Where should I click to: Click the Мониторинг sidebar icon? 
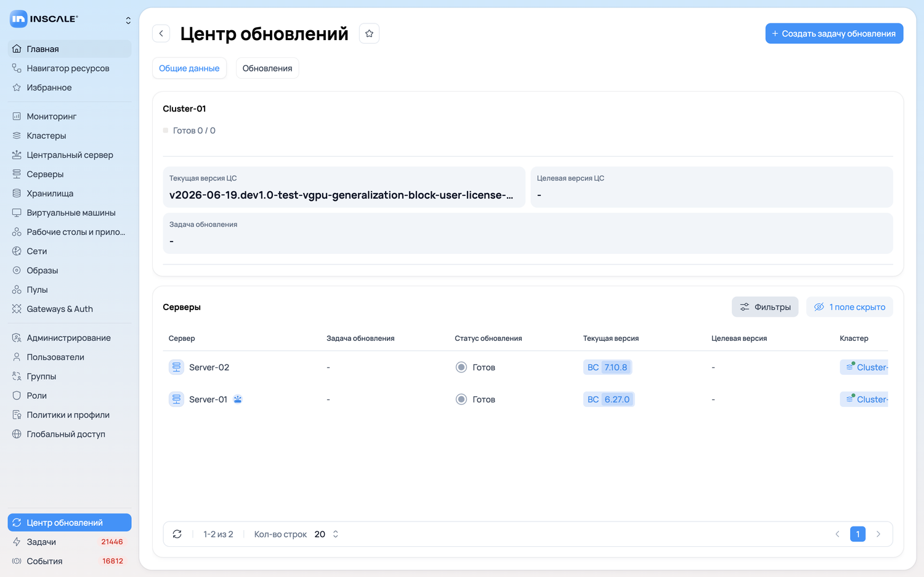[17, 116]
